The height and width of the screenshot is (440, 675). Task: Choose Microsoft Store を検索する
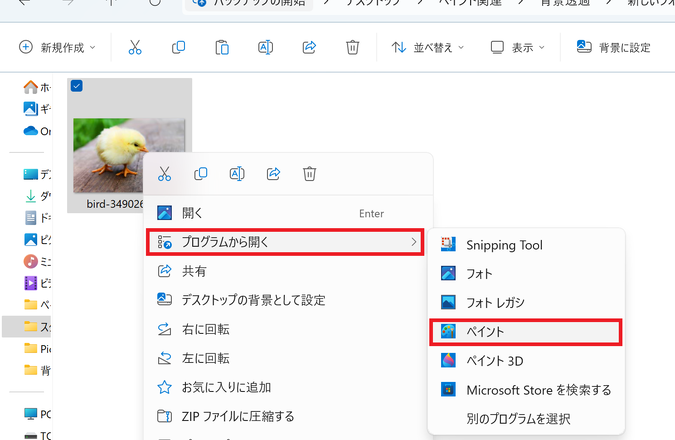526,390
